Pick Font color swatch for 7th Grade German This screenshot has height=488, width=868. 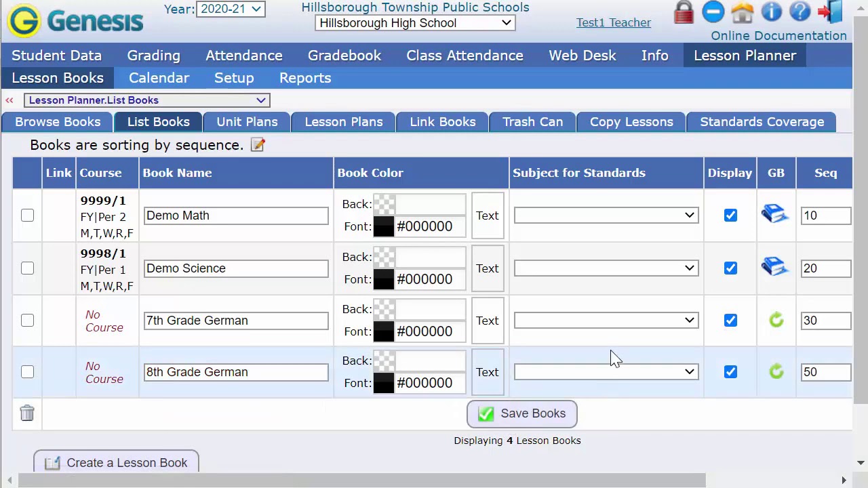click(384, 331)
